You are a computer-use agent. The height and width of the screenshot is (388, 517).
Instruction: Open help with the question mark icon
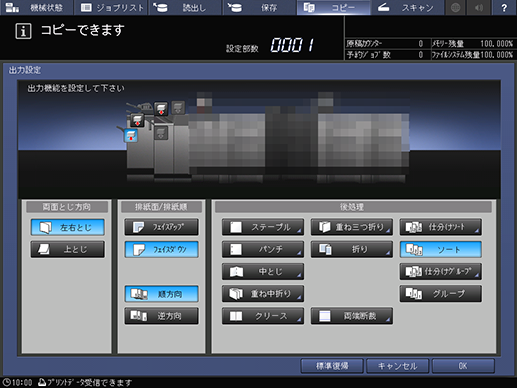504,7
